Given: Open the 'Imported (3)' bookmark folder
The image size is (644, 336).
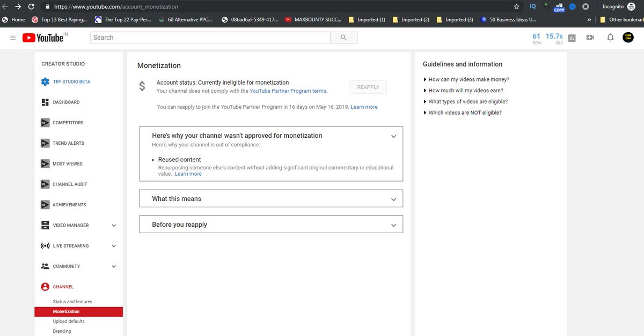Looking at the screenshot, I should (455, 20).
